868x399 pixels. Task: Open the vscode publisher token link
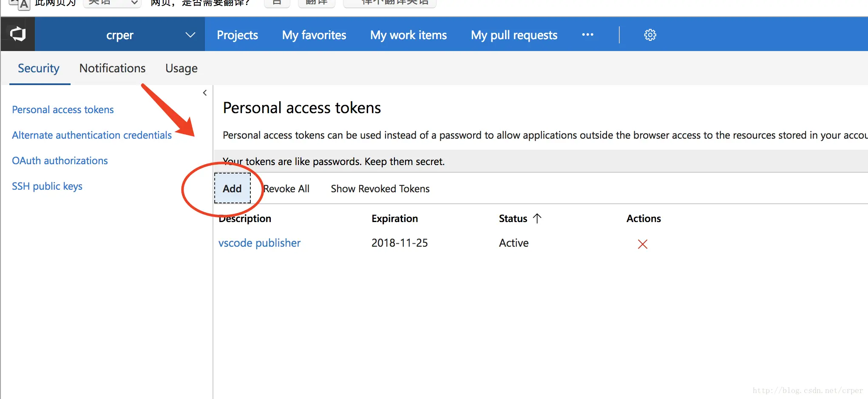[x=259, y=243]
